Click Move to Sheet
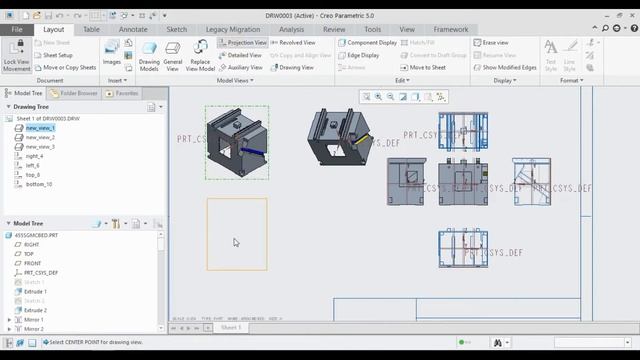Viewport: 640px width, 360px height. (423, 67)
